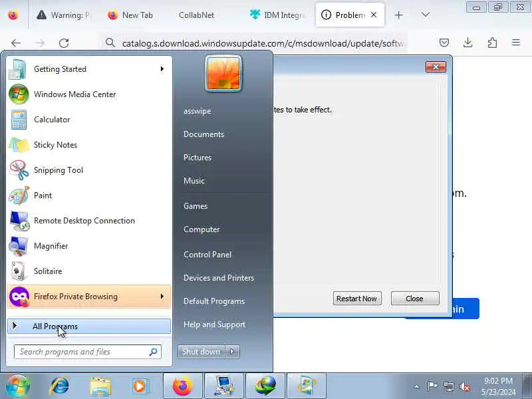The image size is (532, 399).
Task: Open Music library
Action: [194, 181]
